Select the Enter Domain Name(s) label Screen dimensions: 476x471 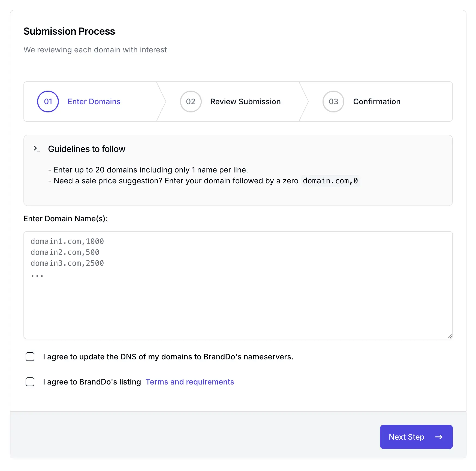65,219
